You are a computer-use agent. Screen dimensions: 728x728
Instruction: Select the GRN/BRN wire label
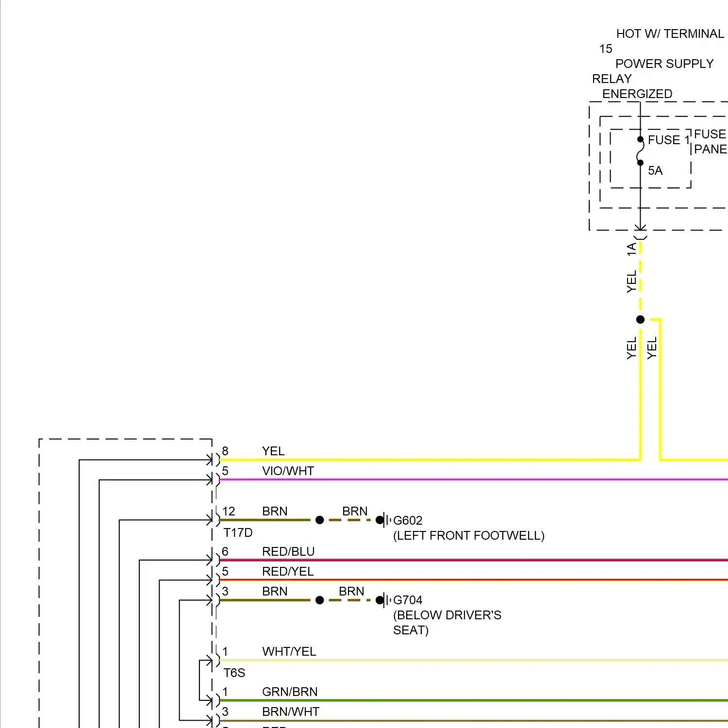[x=290, y=692]
